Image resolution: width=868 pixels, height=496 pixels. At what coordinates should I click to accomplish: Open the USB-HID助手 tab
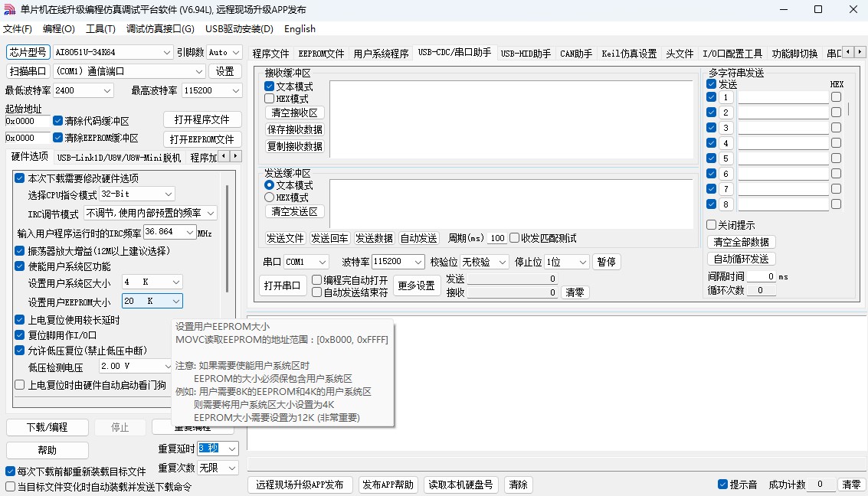526,54
